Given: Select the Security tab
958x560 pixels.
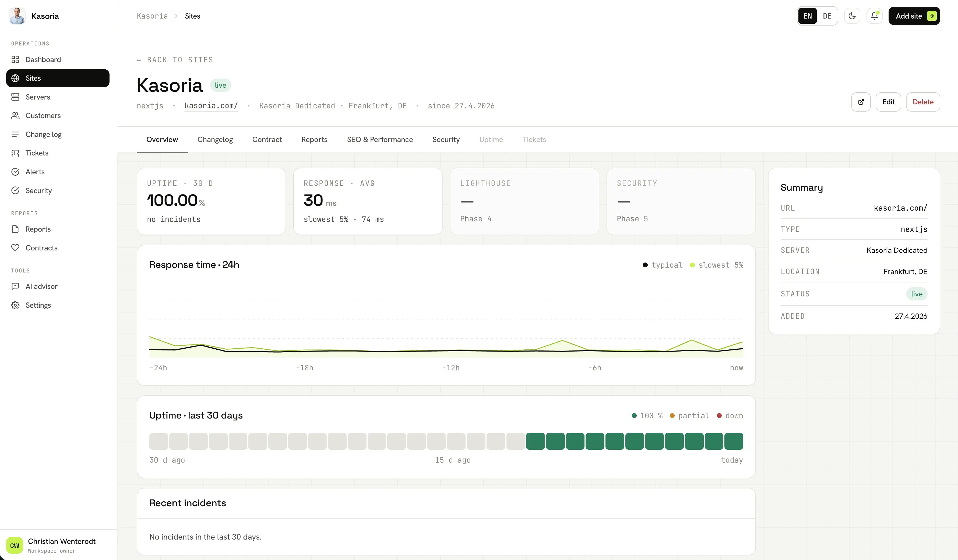Looking at the screenshot, I should pos(446,139).
